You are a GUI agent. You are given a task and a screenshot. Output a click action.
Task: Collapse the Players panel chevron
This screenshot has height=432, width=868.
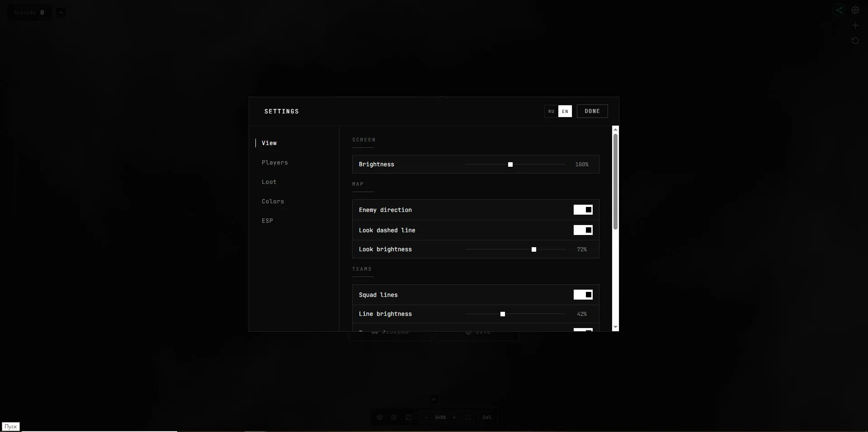61,13
